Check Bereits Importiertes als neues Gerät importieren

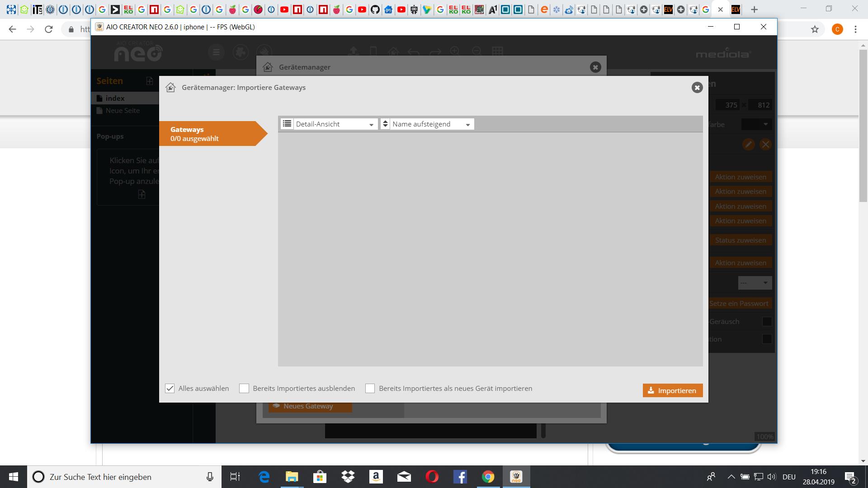(x=370, y=389)
